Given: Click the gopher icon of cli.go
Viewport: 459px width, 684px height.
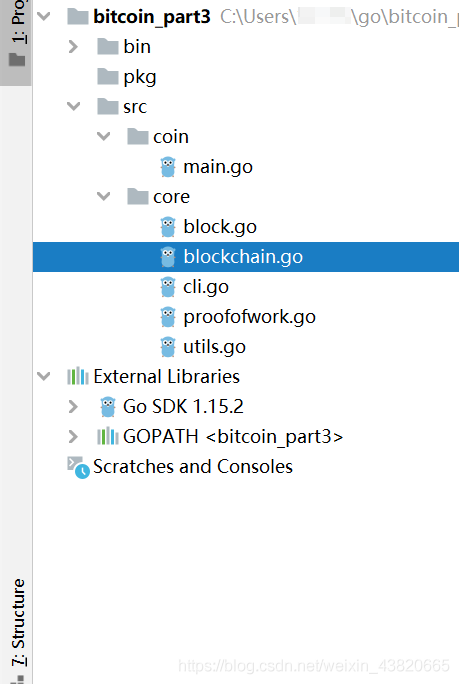Looking at the screenshot, I should tap(168, 287).
